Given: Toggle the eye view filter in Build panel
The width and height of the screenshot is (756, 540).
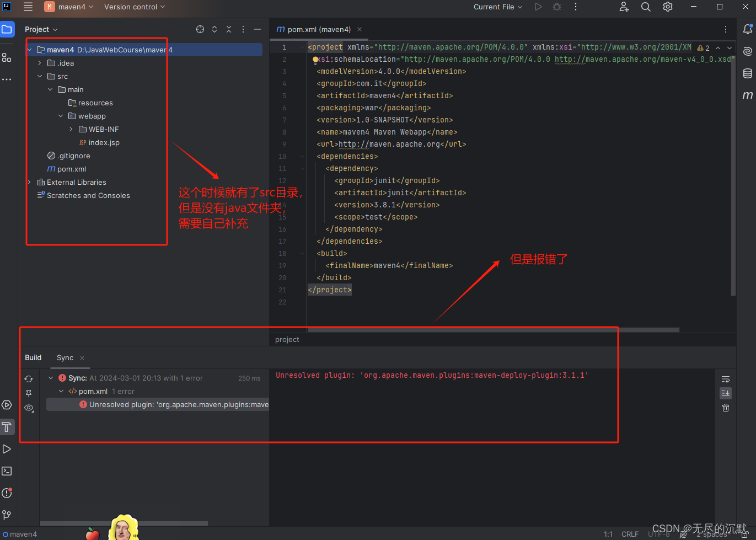Looking at the screenshot, I should 29,408.
